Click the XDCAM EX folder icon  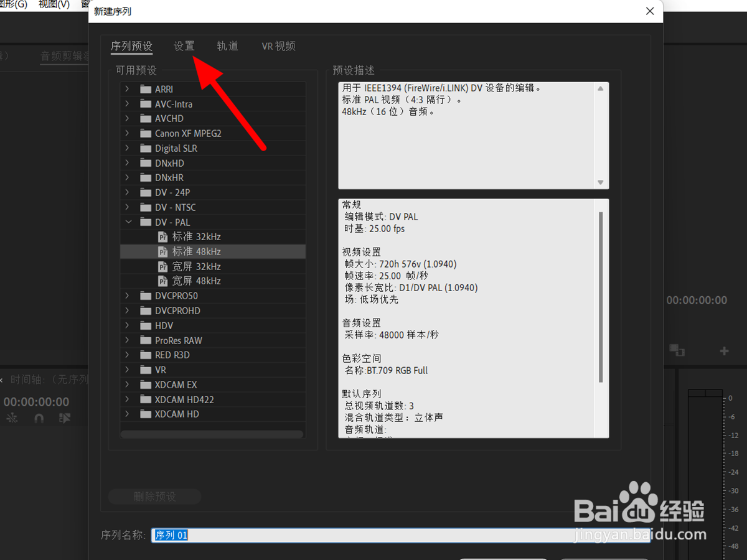pyautogui.click(x=146, y=385)
